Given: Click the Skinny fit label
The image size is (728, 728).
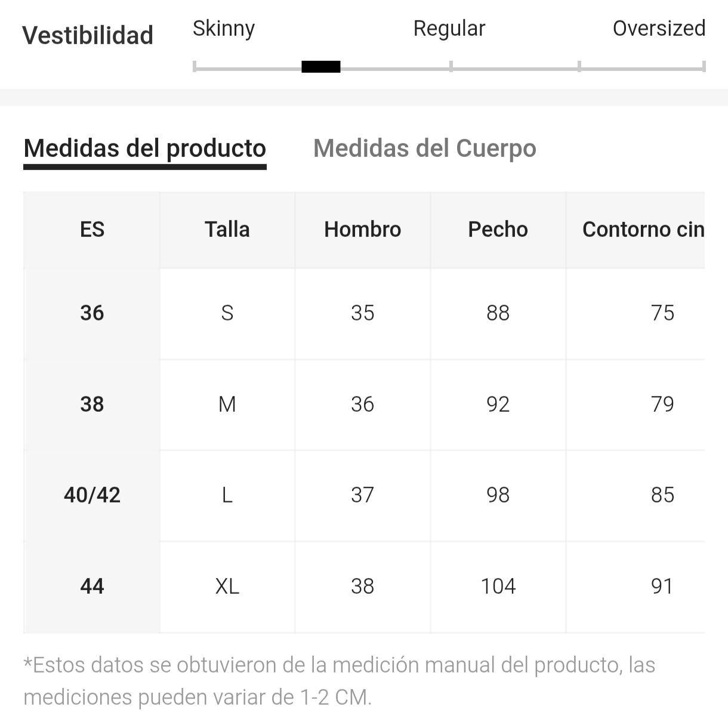Looking at the screenshot, I should [x=224, y=29].
